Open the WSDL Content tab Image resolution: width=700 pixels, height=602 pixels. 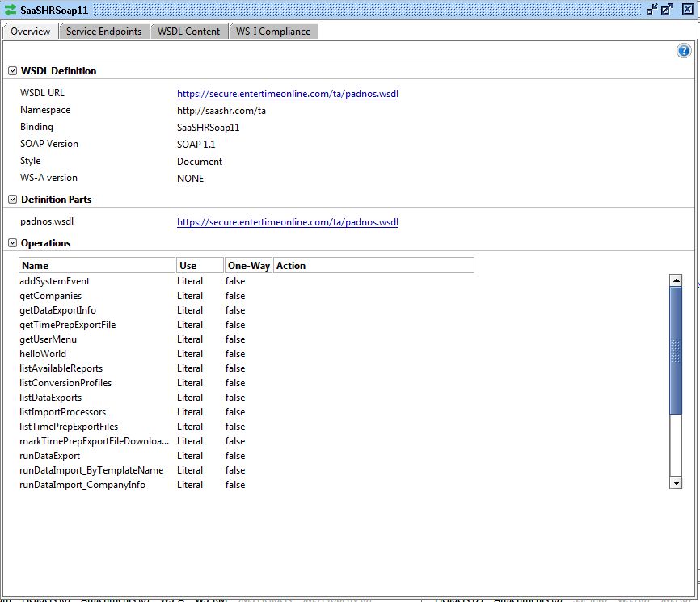tap(189, 32)
